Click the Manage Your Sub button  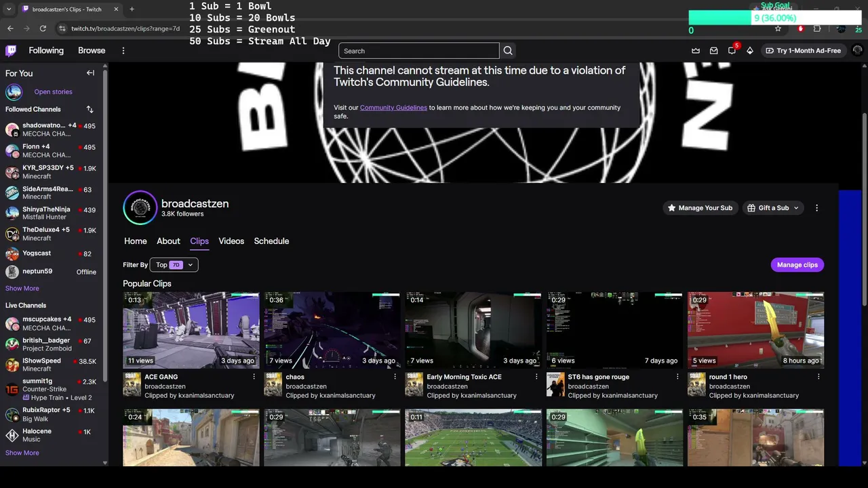click(x=700, y=208)
